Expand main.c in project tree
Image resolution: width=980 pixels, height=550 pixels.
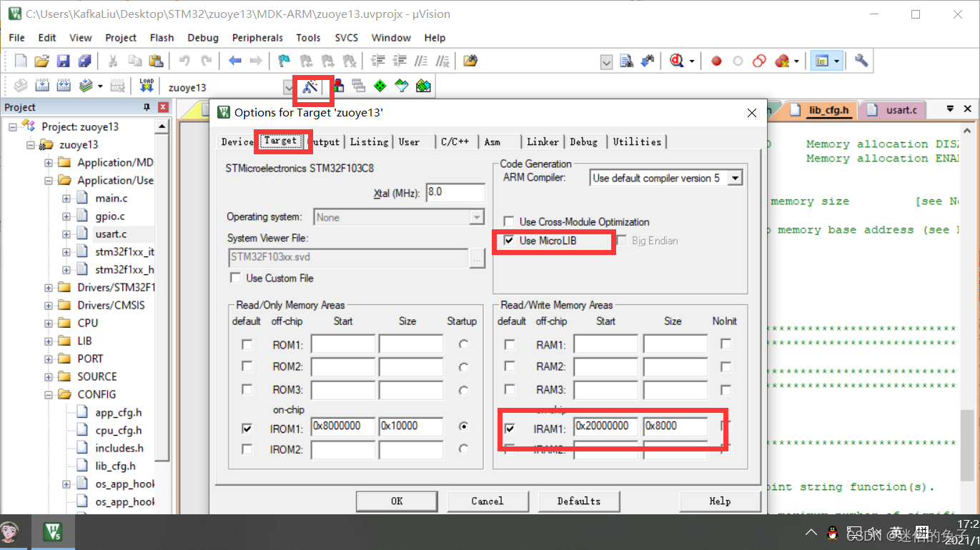[66, 198]
